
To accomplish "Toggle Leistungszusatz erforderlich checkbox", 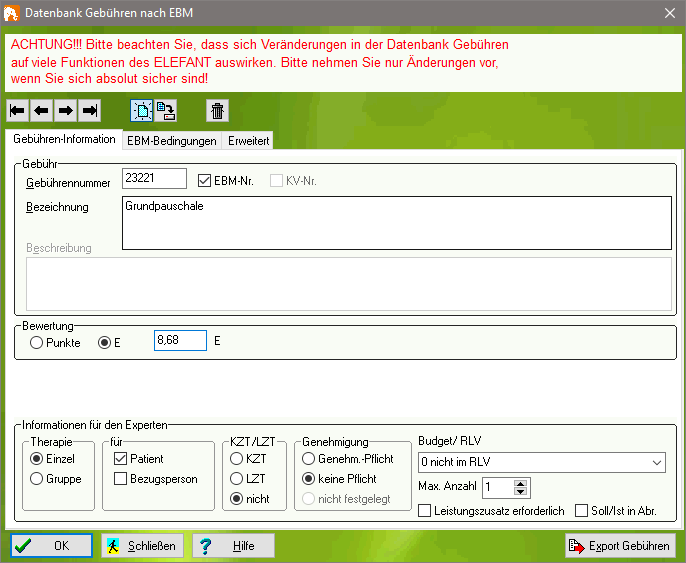I will 424,511.
